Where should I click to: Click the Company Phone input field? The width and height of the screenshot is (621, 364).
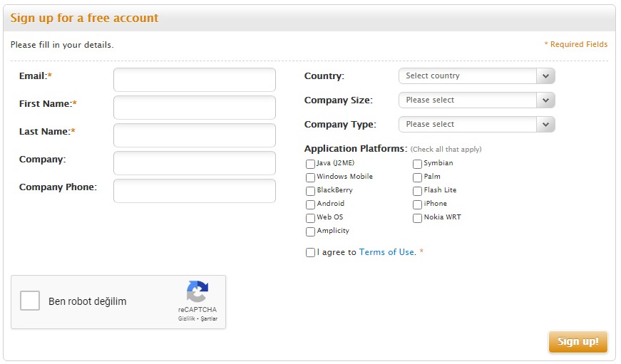194,191
